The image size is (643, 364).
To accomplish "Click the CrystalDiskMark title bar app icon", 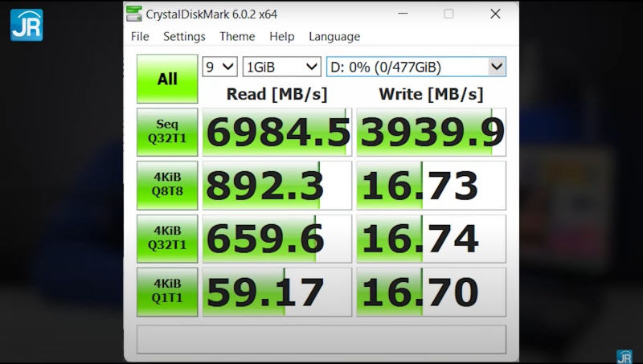I will (x=135, y=14).
